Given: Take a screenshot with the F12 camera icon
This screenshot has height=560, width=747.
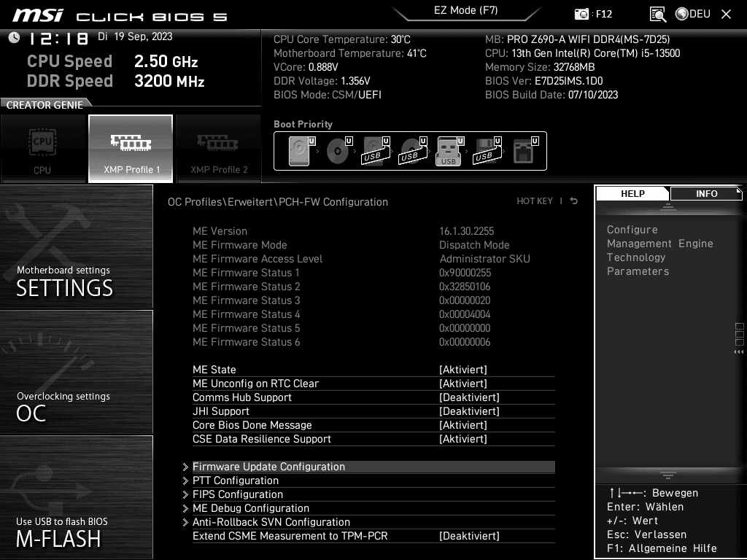Looking at the screenshot, I should tap(581, 14).
